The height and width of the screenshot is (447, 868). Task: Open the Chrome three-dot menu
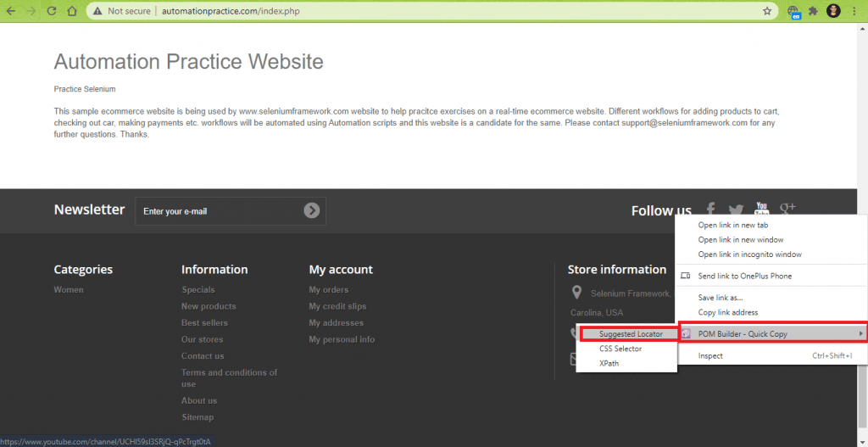(856, 11)
